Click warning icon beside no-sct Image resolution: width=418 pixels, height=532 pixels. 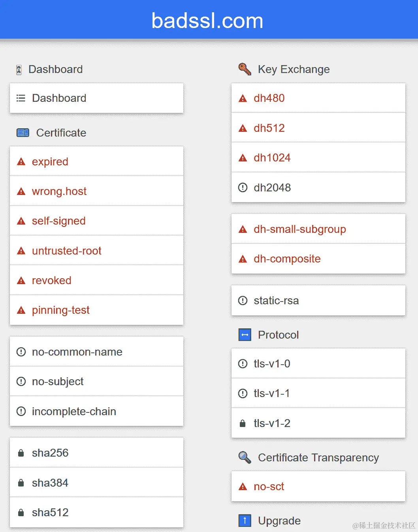243,487
